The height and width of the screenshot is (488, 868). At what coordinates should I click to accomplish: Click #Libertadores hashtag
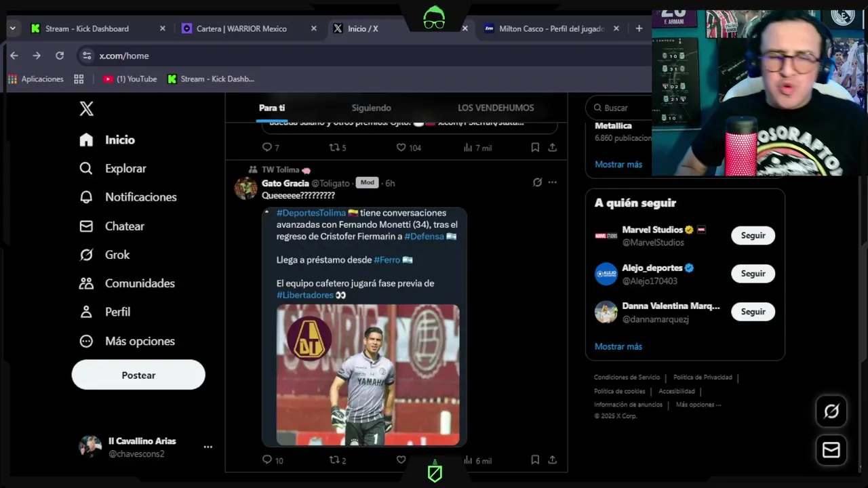coord(305,295)
